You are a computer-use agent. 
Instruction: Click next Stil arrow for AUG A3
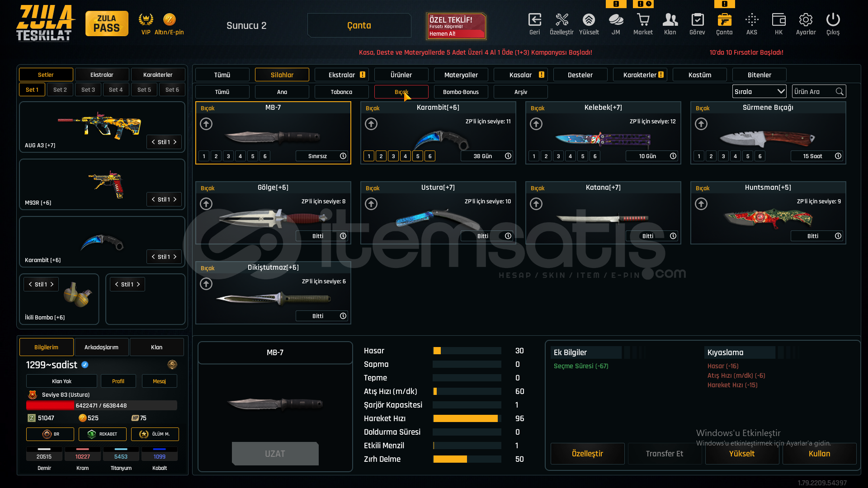pos(175,142)
